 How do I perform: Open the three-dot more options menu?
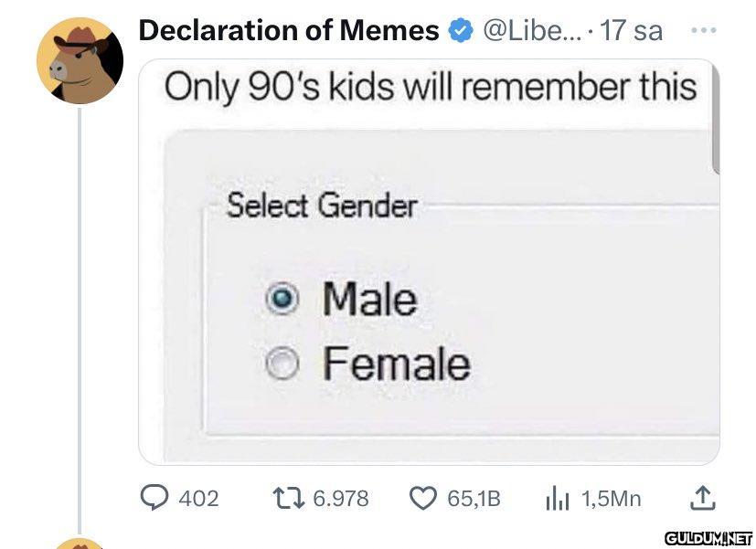coord(703,30)
